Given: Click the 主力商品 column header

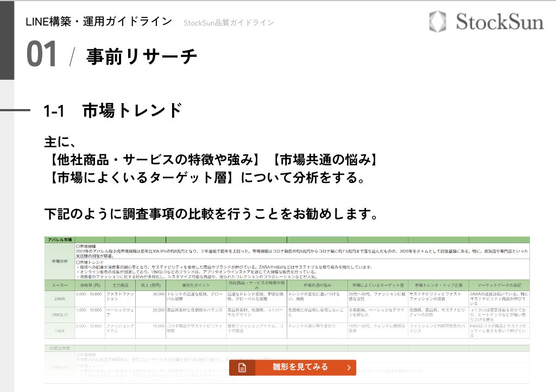Looking at the screenshot, I should coord(120,285).
